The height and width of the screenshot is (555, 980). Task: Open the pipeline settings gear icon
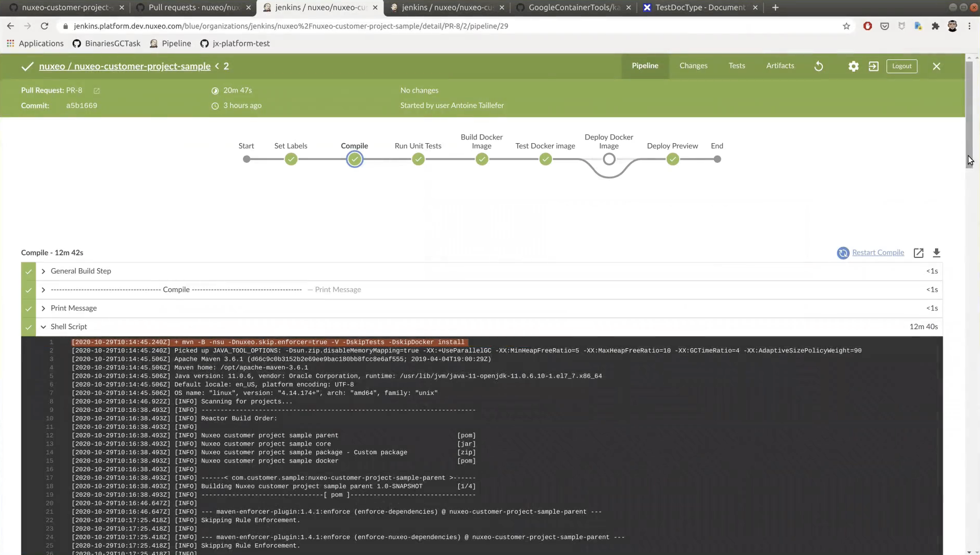(x=853, y=66)
